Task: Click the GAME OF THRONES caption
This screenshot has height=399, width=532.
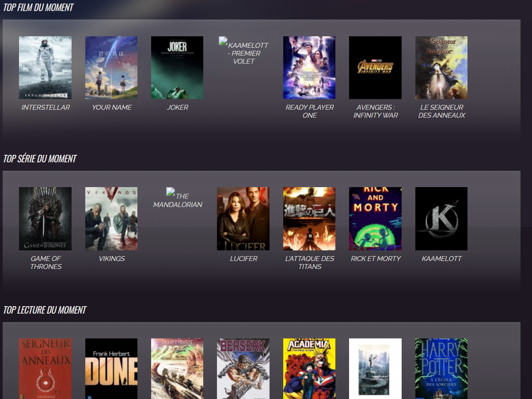Action: [46, 263]
